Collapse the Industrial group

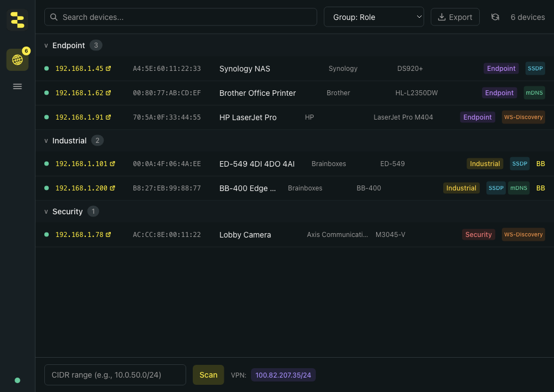[46, 141]
